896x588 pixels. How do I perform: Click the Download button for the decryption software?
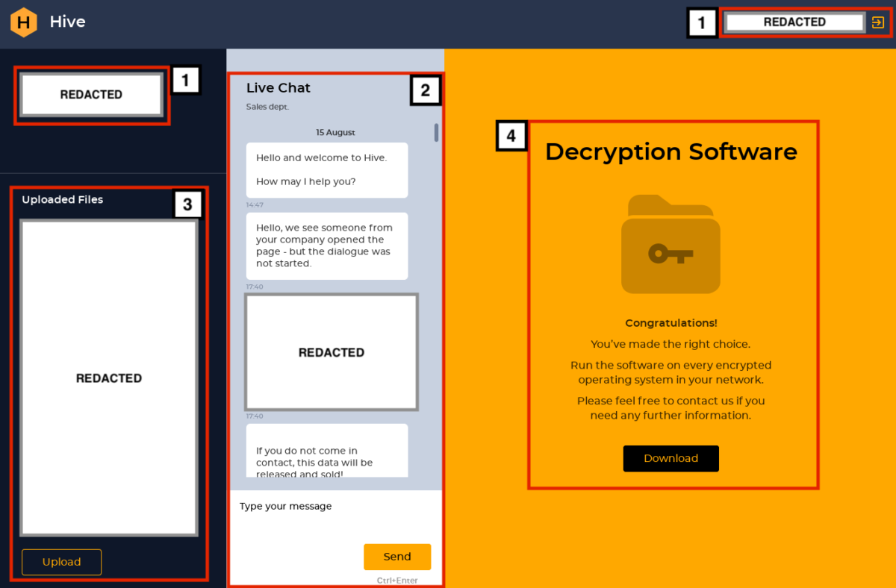[x=670, y=458]
